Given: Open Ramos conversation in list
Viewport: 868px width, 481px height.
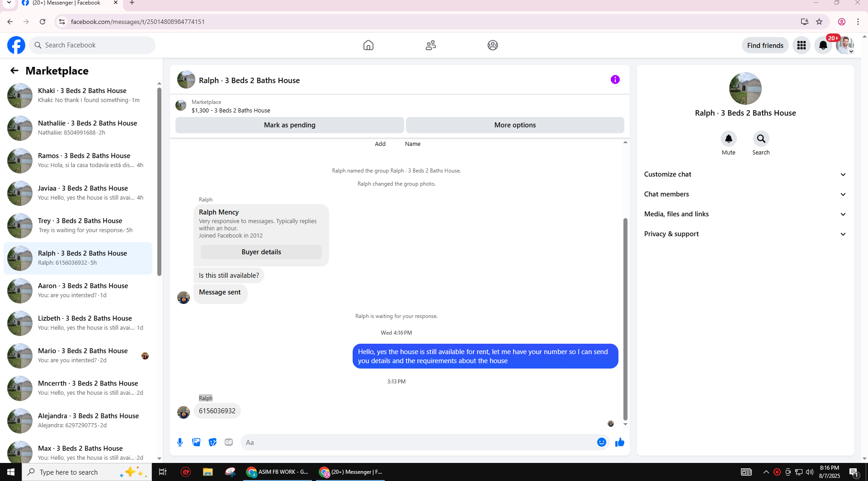Looking at the screenshot, I should 78,160.
